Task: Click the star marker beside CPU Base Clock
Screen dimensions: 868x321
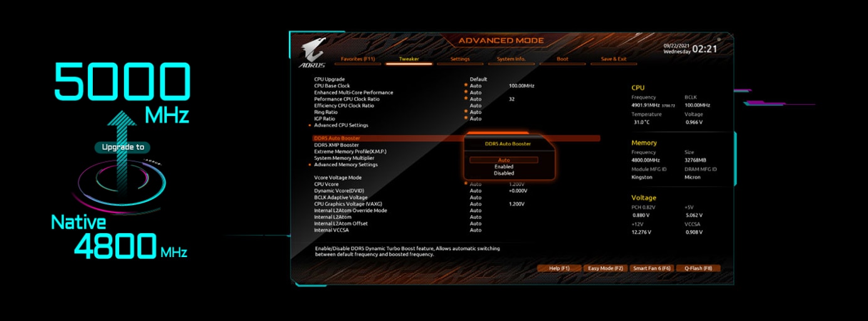Action: (466, 85)
